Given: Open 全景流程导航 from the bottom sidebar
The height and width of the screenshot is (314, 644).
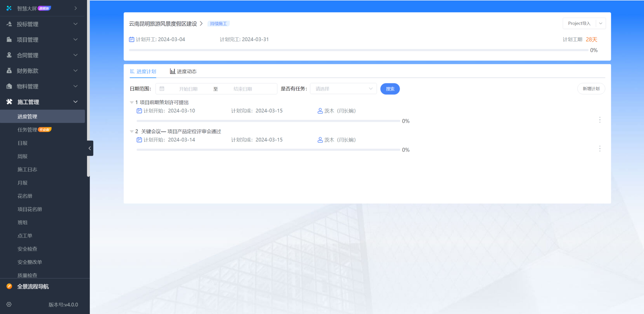Looking at the screenshot, I should pyautogui.click(x=9, y=286).
